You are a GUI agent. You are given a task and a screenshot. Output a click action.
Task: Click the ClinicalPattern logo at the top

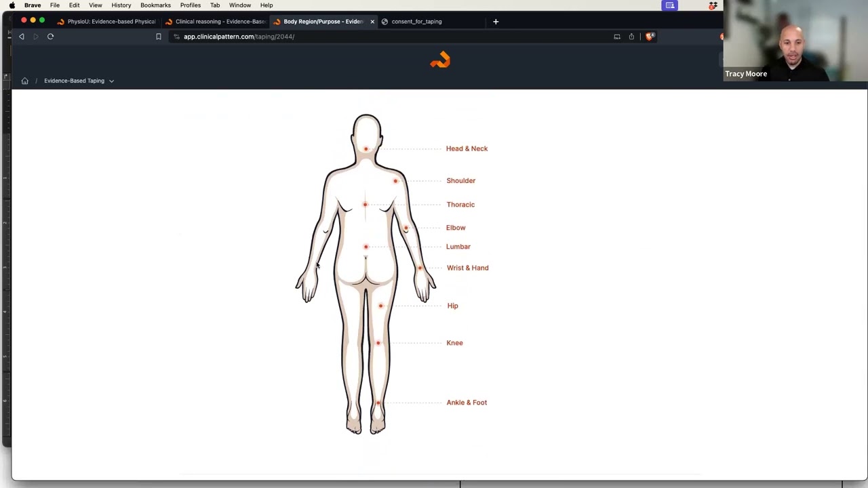click(x=439, y=60)
